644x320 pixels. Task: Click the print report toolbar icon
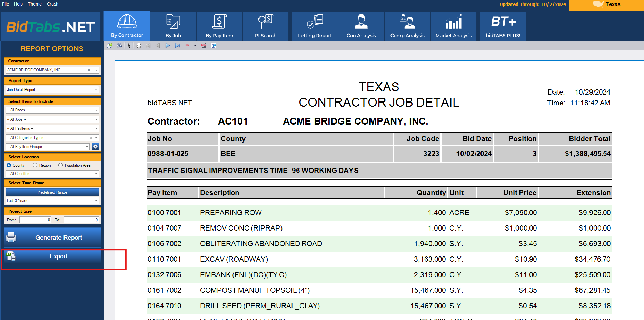tap(110, 46)
